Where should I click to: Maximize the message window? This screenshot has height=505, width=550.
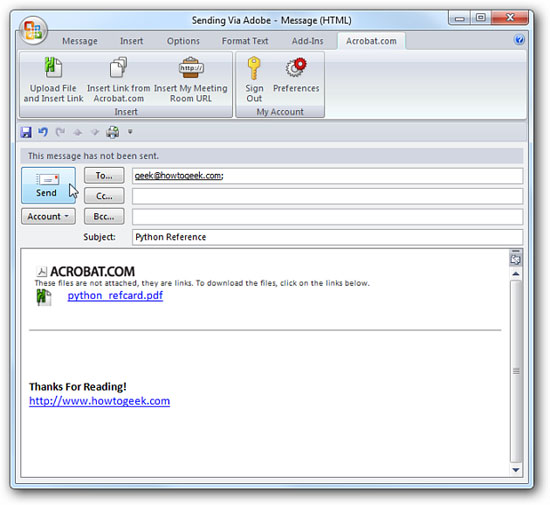[x=481, y=18]
